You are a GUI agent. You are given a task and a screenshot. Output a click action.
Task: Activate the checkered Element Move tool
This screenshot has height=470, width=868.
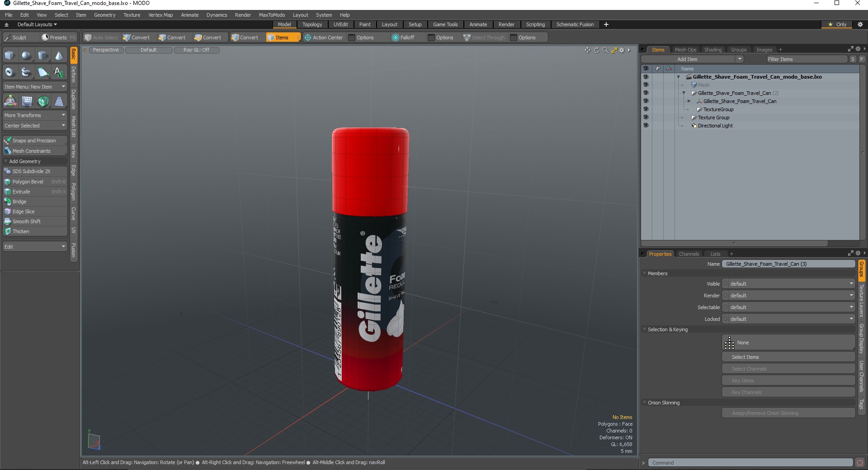point(43,101)
